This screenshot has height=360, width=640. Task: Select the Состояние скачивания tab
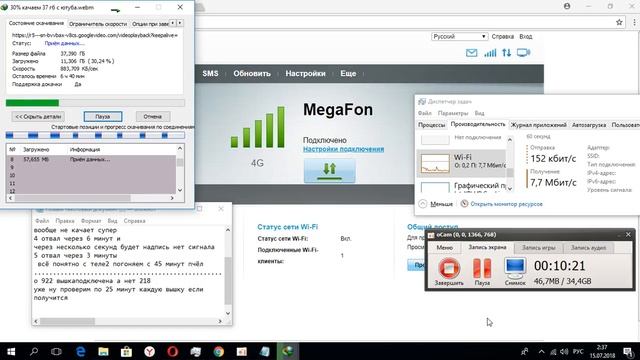click(x=36, y=23)
